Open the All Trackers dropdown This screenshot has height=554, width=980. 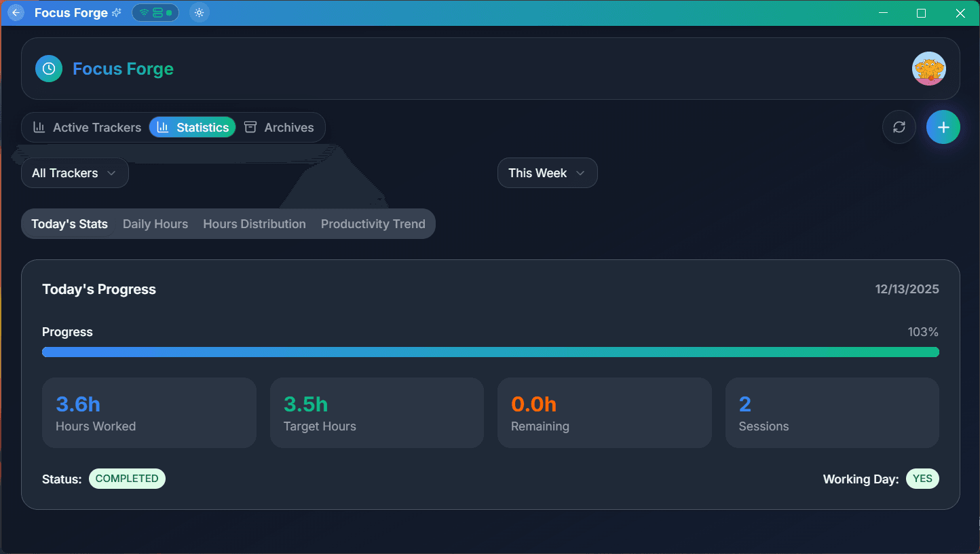[x=75, y=172]
